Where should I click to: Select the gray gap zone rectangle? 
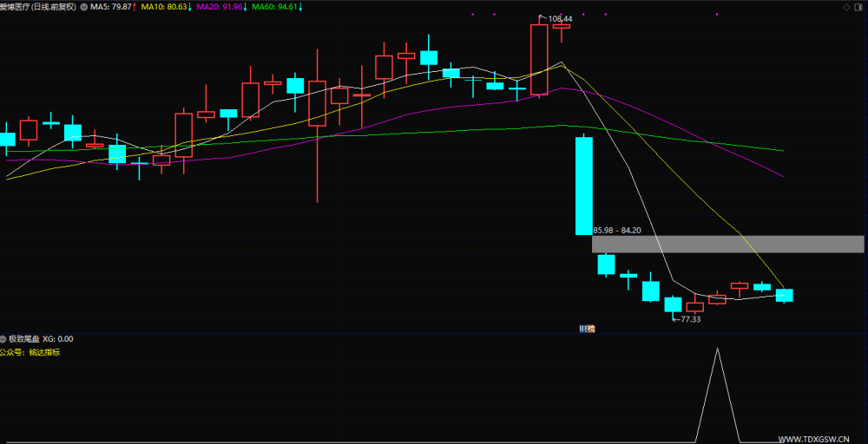[728, 244]
